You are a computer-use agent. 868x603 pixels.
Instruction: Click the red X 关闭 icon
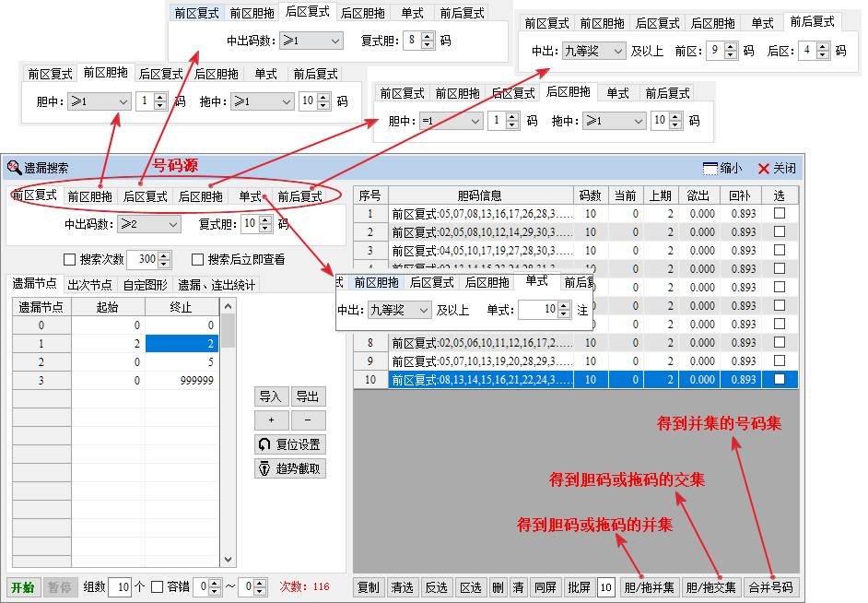tap(763, 169)
